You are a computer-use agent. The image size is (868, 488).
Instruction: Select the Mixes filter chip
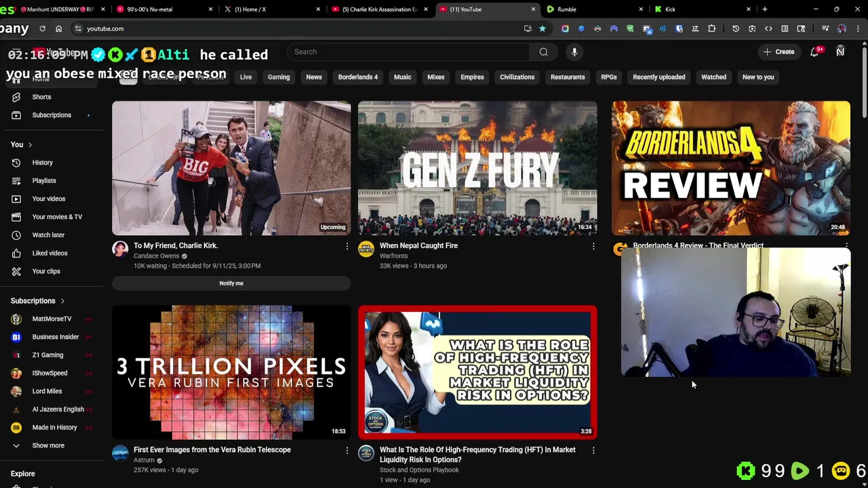click(x=436, y=77)
